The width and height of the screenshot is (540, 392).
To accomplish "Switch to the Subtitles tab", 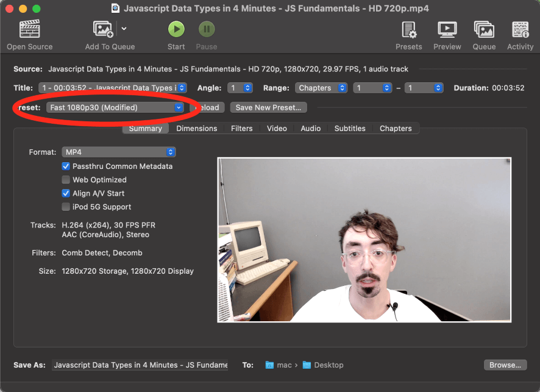I will coord(350,129).
